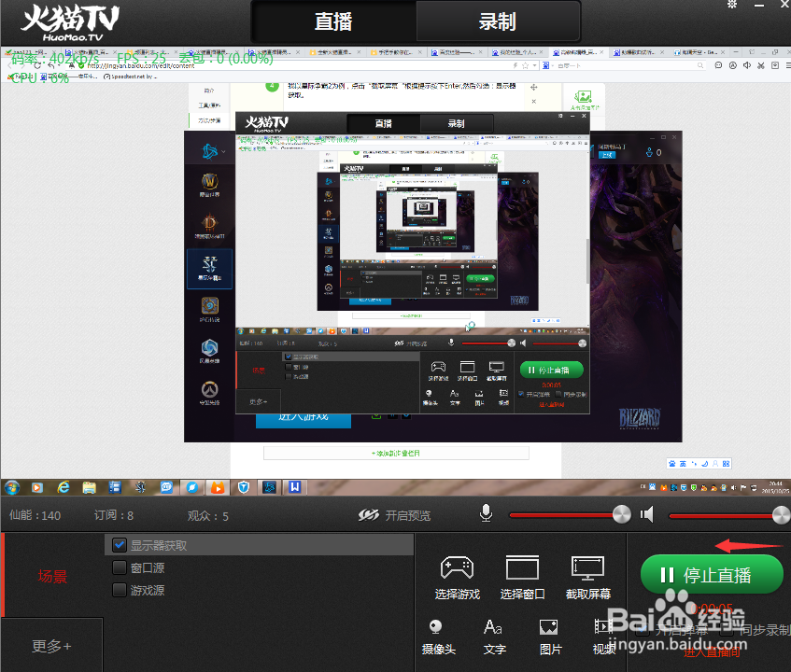Click Hearthstone icon in Blizzard sidebar
Screen dimensions: 791x672
pyautogui.click(x=209, y=309)
